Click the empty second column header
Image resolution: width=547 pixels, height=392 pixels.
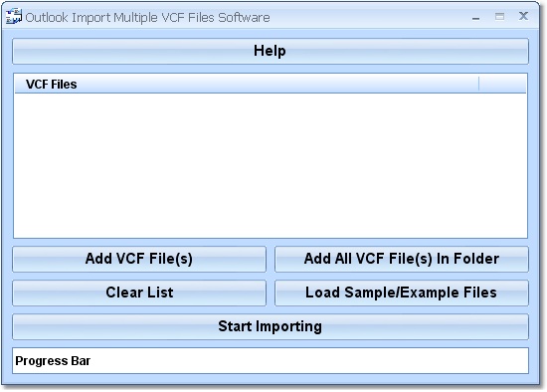(x=502, y=85)
